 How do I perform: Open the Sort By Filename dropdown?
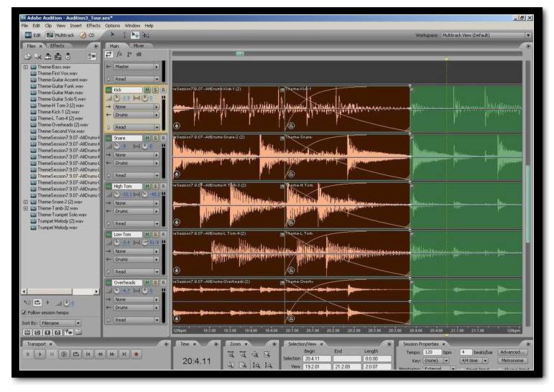pyautogui.click(x=60, y=323)
